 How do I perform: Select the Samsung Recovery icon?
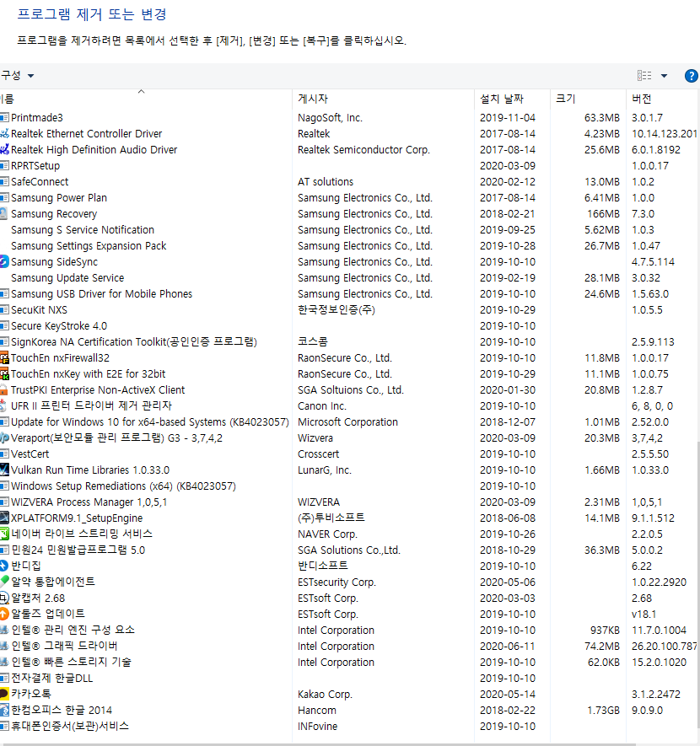(4, 213)
